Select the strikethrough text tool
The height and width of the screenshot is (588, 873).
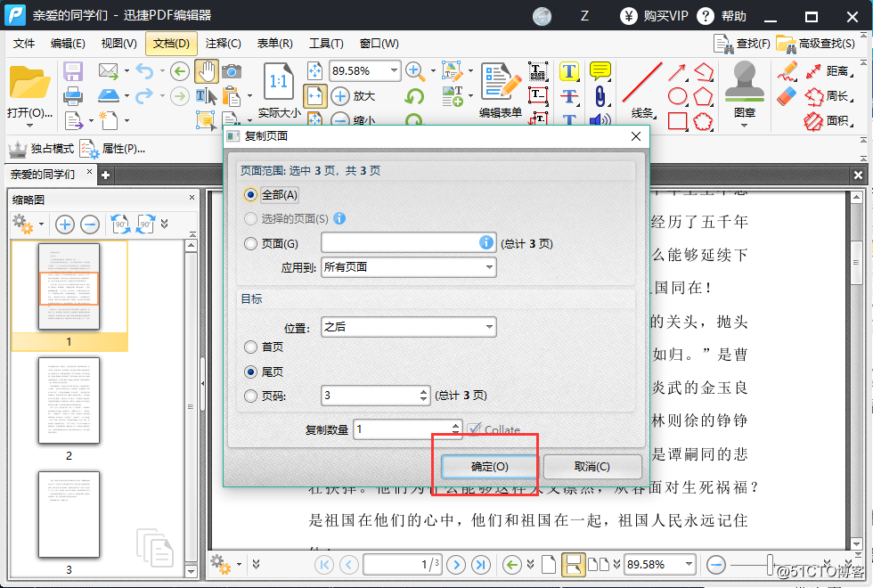click(x=569, y=96)
